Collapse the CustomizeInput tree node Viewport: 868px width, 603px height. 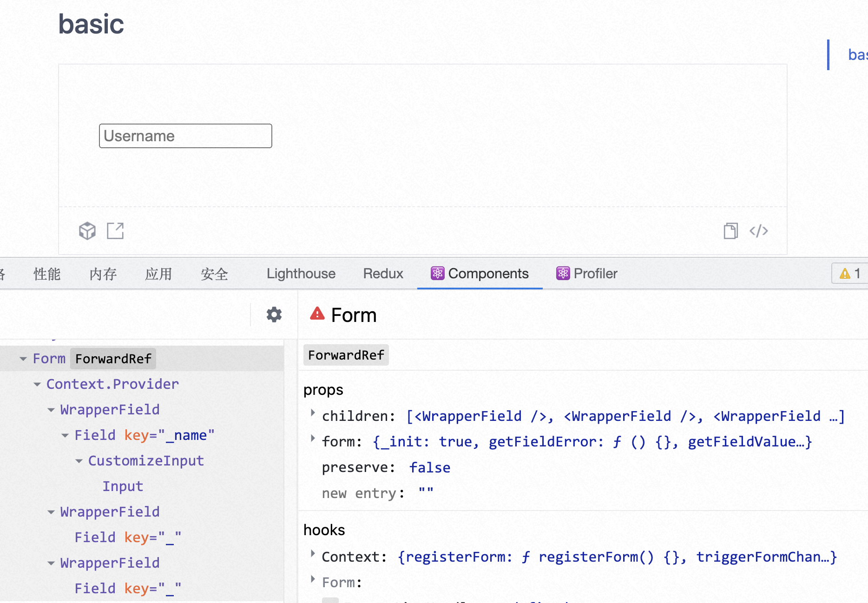[x=79, y=461]
